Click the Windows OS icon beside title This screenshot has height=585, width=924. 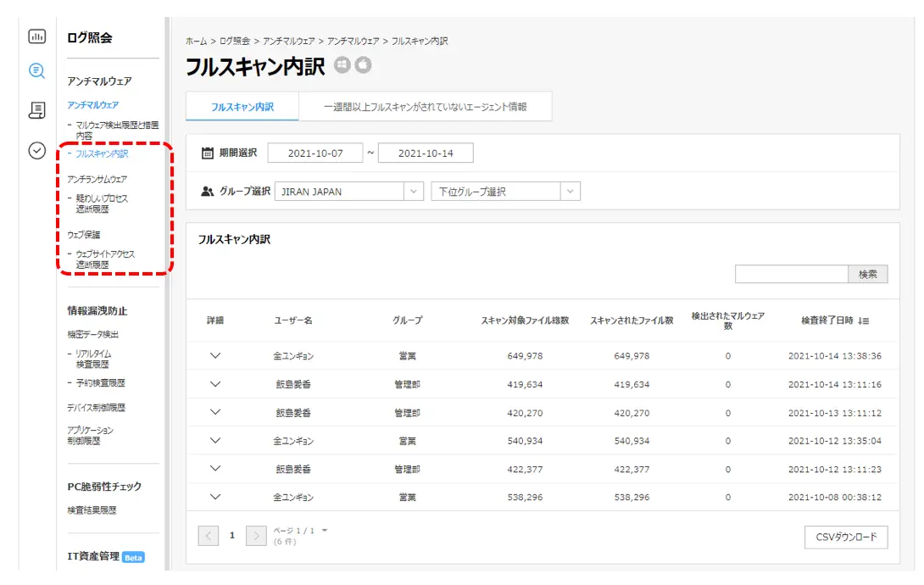pos(342,65)
